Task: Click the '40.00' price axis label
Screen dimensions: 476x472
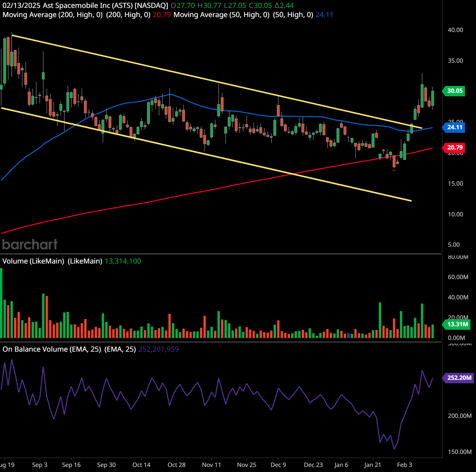Action: click(x=455, y=30)
